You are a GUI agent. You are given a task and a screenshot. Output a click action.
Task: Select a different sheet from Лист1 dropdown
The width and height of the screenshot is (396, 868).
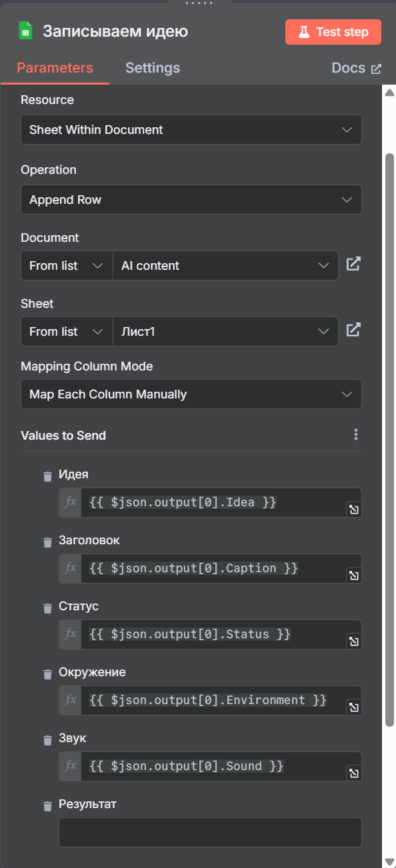[225, 332]
